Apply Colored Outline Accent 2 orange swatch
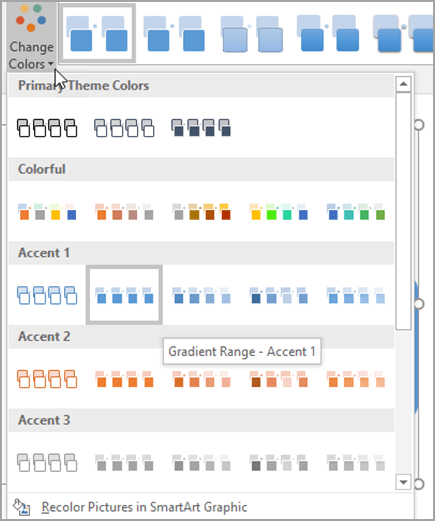435x521 pixels. coord(47,379)
